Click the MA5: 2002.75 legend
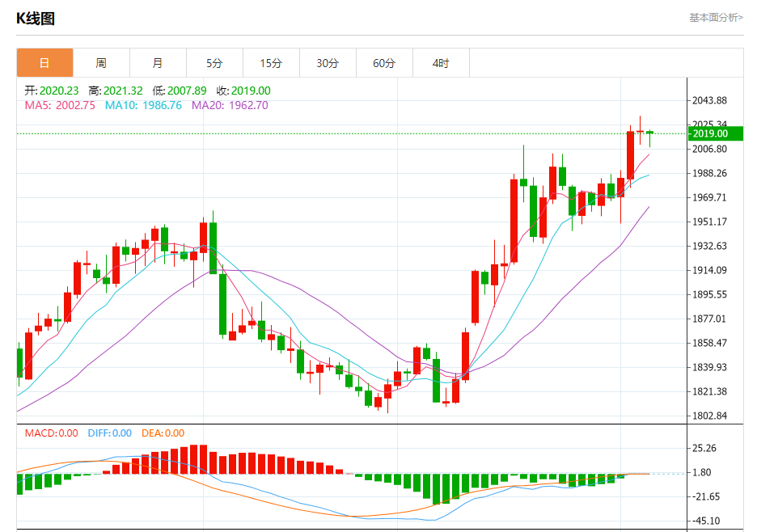757x532 pixels. [60, 105]
